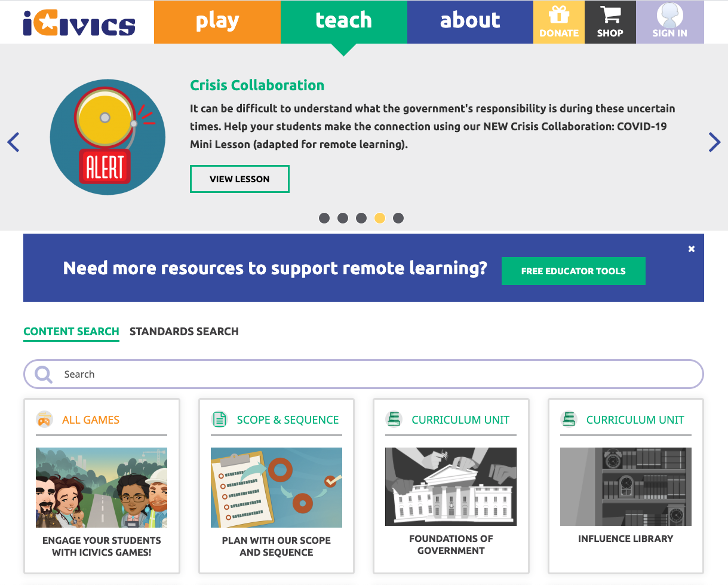728x585 pixels.
Task: Open the Shop cart icon
Action: (x=610, y=15)
